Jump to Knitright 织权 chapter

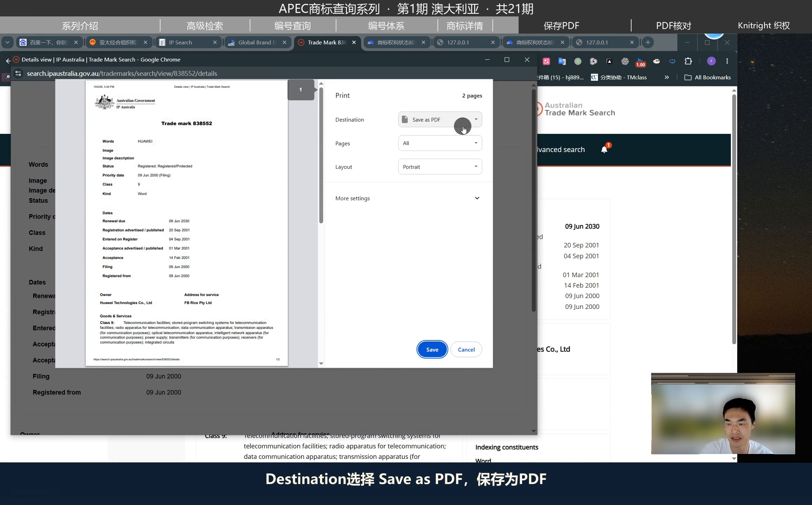pos(764,26)
